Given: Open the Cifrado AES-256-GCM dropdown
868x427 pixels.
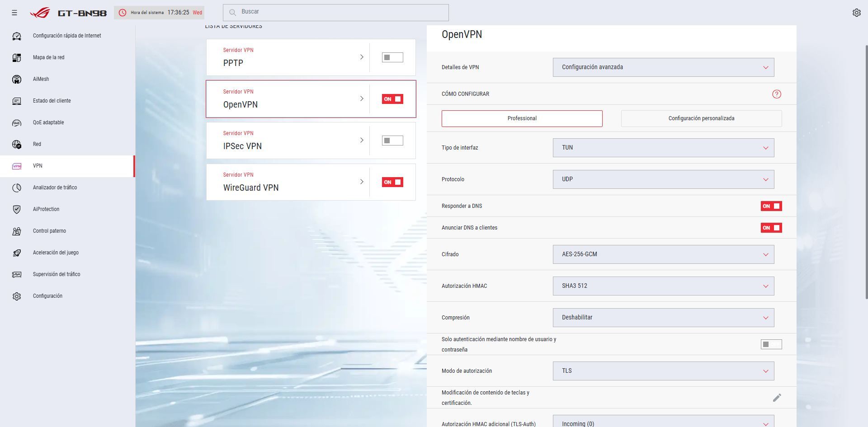Looking at the screenshot, I should (x=663, y=254).
